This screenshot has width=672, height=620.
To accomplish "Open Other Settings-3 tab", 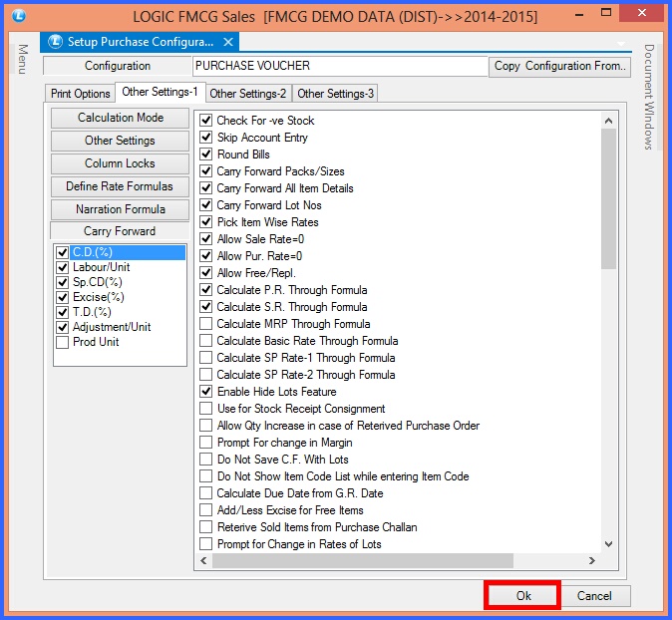I will 336,94.
